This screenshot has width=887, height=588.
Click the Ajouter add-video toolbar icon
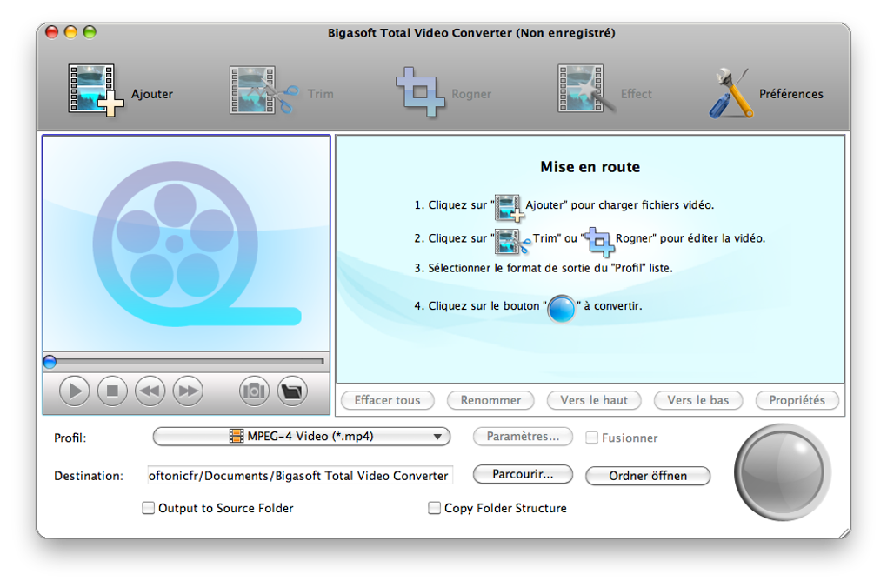(x=96, y=90)
